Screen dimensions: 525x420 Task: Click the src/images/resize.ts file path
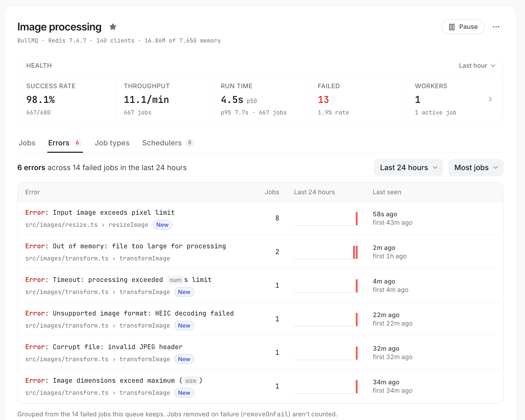61,225
